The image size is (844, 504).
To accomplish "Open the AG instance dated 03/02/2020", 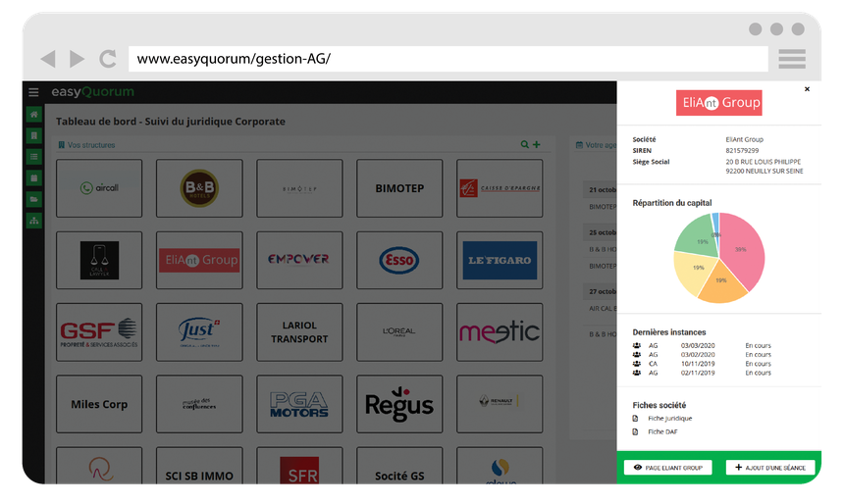I will point(702,355).
